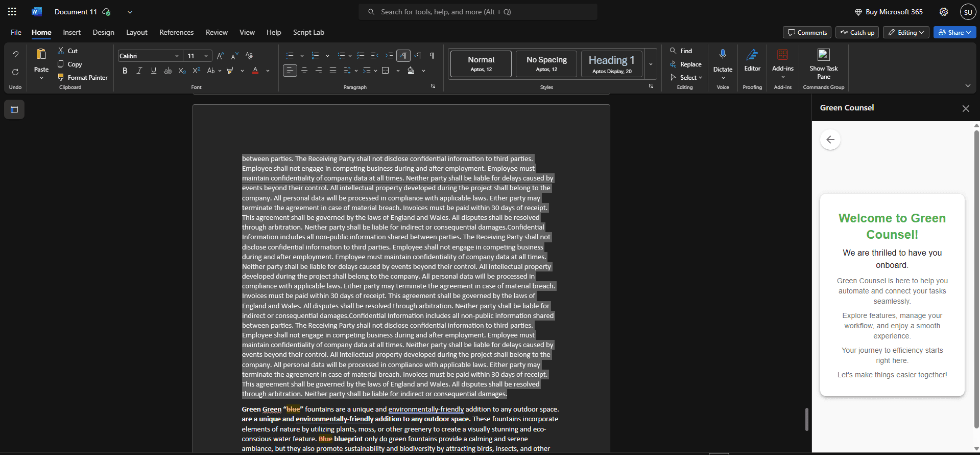980x455 pixels.
Task: Open the font size dropdown
Action: click(206, 56)
